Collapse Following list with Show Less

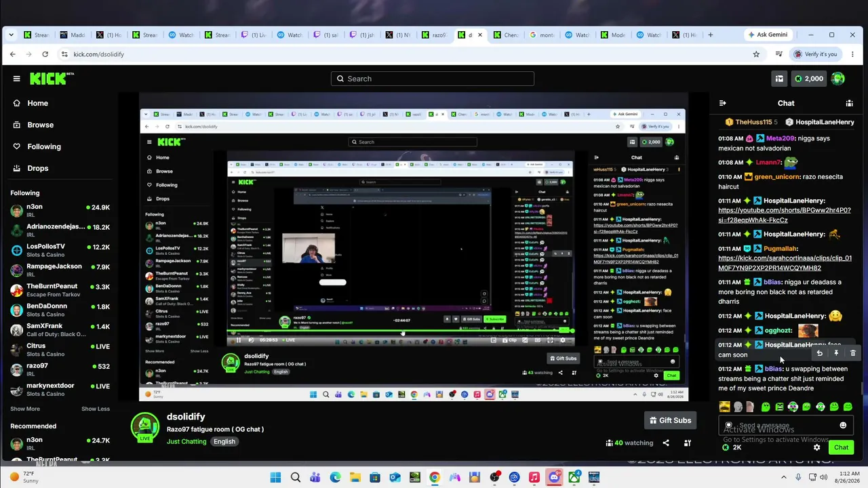click(x=96, y=409)
